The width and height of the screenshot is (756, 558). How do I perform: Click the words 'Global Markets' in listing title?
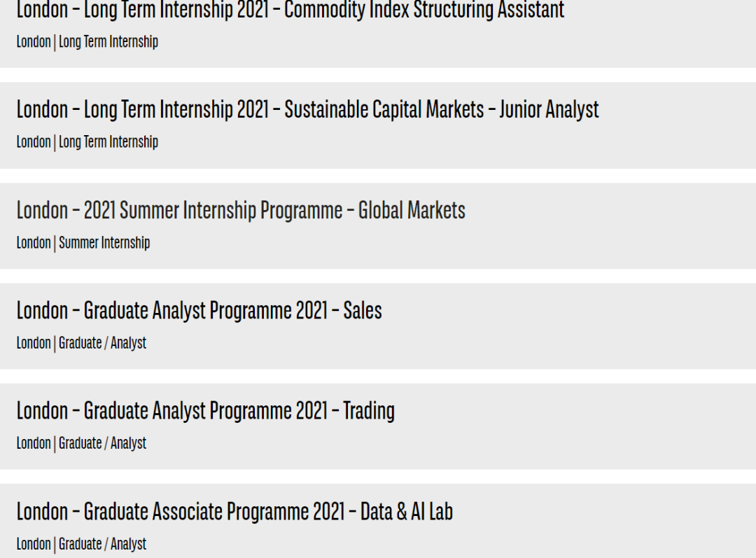[412, 210]
